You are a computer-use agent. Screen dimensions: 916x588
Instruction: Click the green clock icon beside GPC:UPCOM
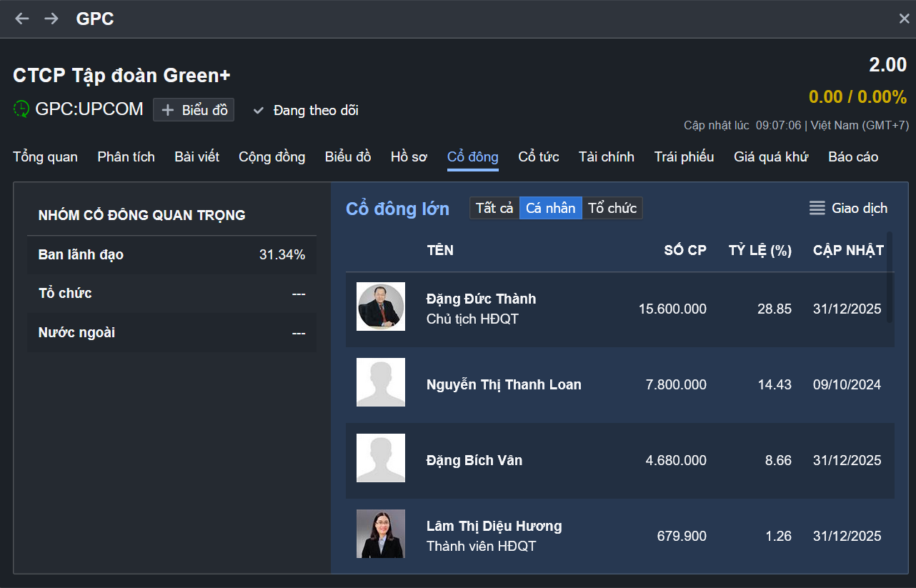(21, 109)
